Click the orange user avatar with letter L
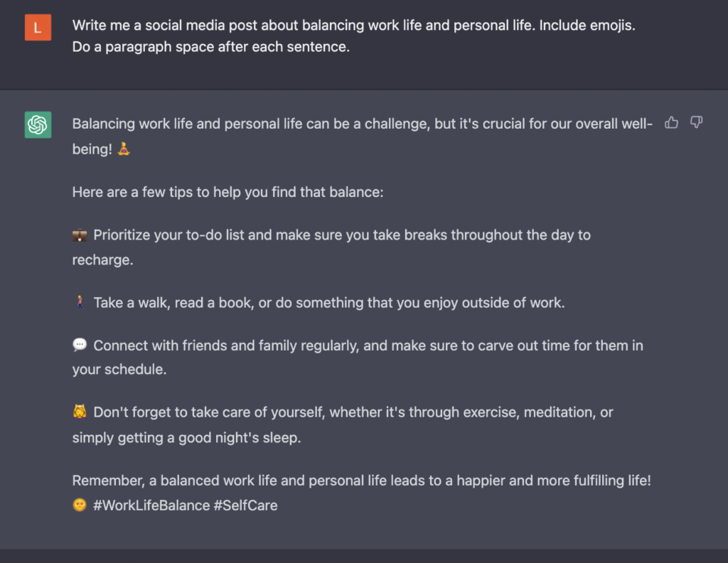The height and width of the screenshot is (563, 728). coord(38,27)
